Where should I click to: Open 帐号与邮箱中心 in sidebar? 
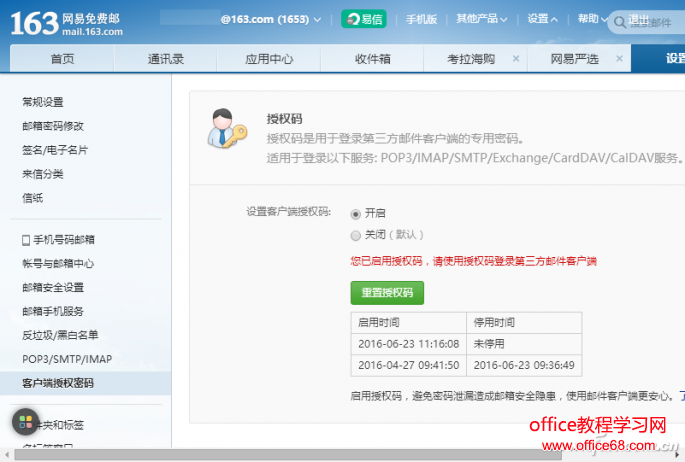point(58,264)
